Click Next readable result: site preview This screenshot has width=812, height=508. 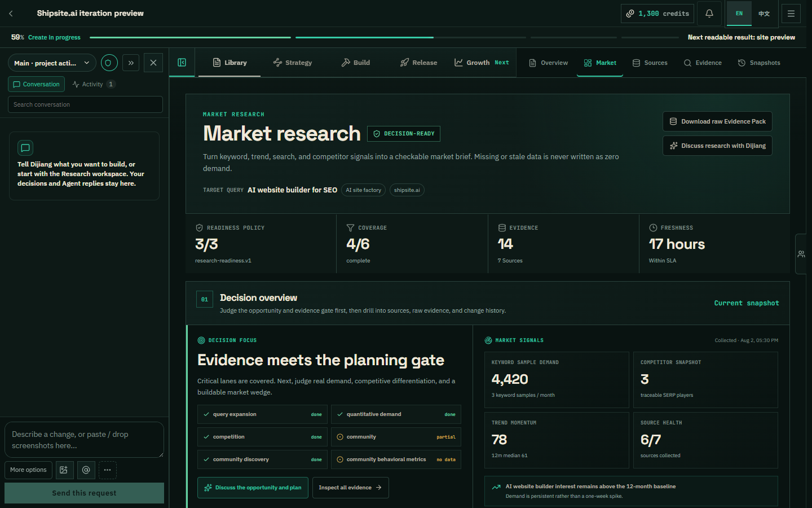coord(742,37)
